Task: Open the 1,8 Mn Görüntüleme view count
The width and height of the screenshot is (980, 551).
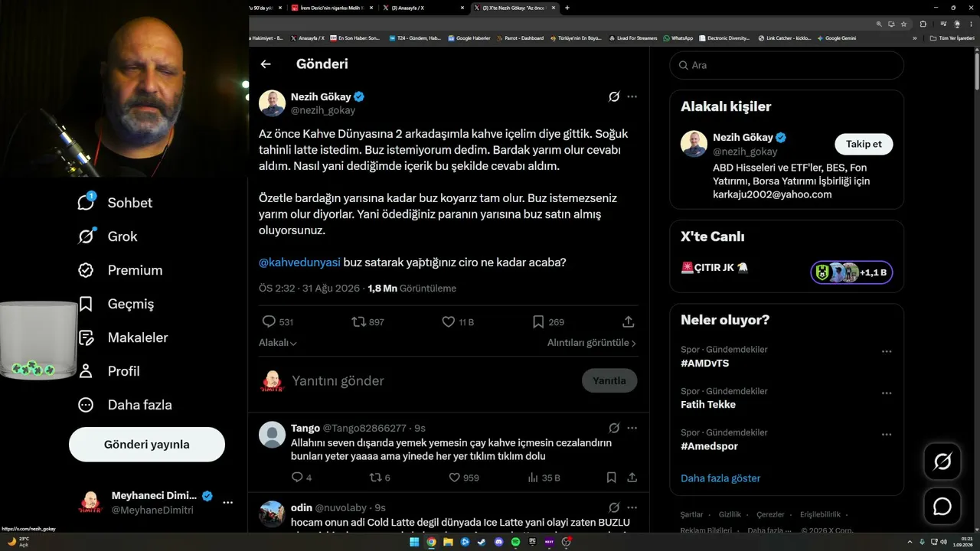Action: coord(412,289)
